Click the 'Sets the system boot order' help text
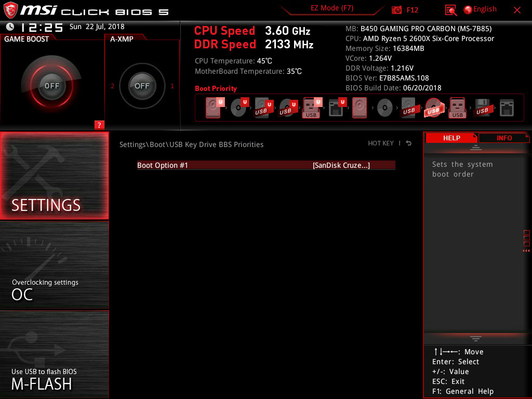The image size is (532, 399). point(462,169)
